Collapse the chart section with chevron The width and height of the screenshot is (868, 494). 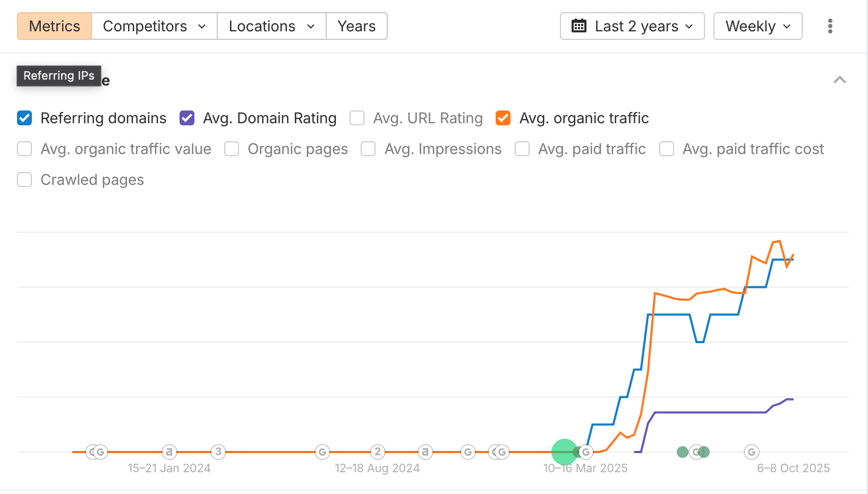click(x=839, y=80)
